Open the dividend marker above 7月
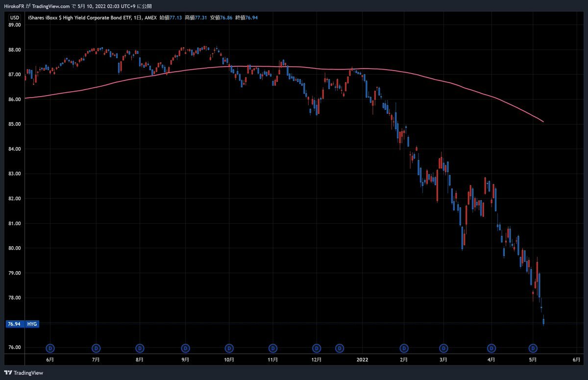Screen dimensions: 588x380 (x=96, y=348)
